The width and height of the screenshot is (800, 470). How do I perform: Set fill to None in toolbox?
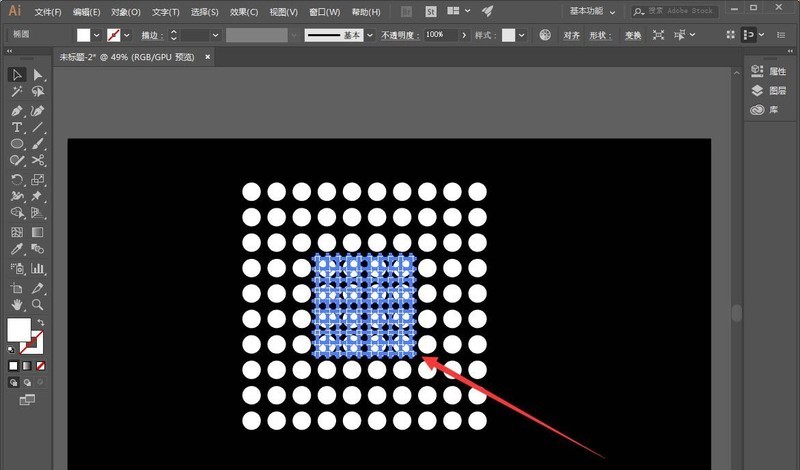(x=40, y=366)
